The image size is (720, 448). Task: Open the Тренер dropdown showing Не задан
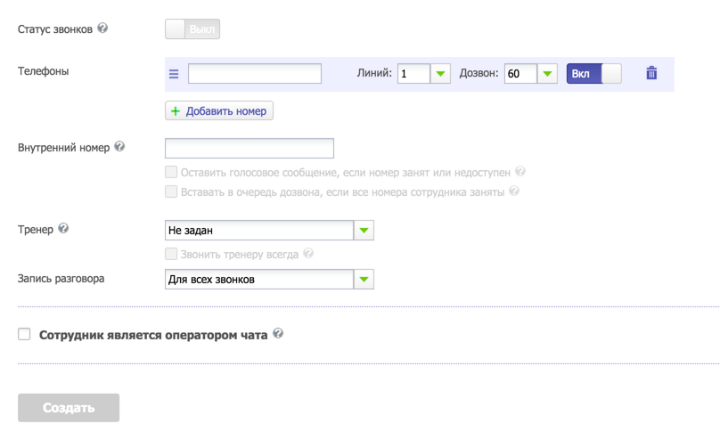click(x=364, y=231)
